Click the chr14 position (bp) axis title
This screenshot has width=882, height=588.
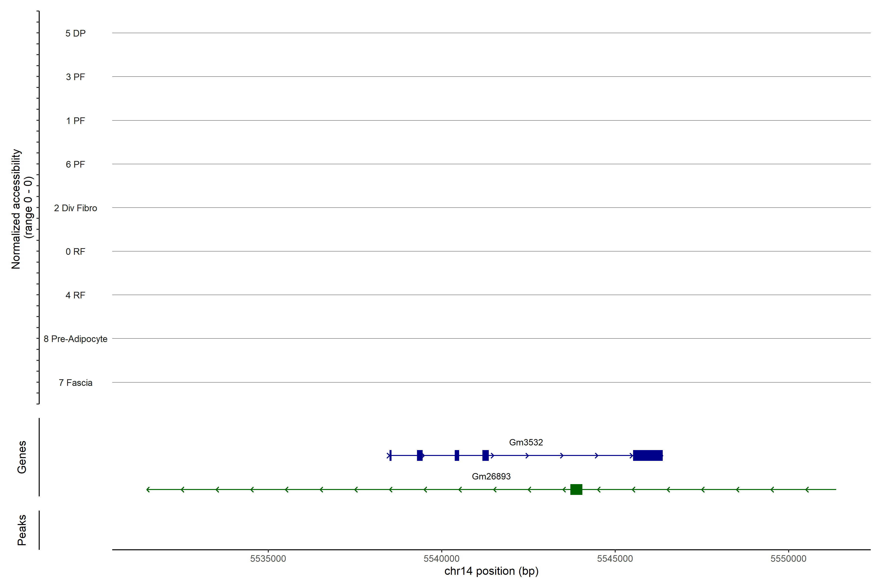click(491, 571)
